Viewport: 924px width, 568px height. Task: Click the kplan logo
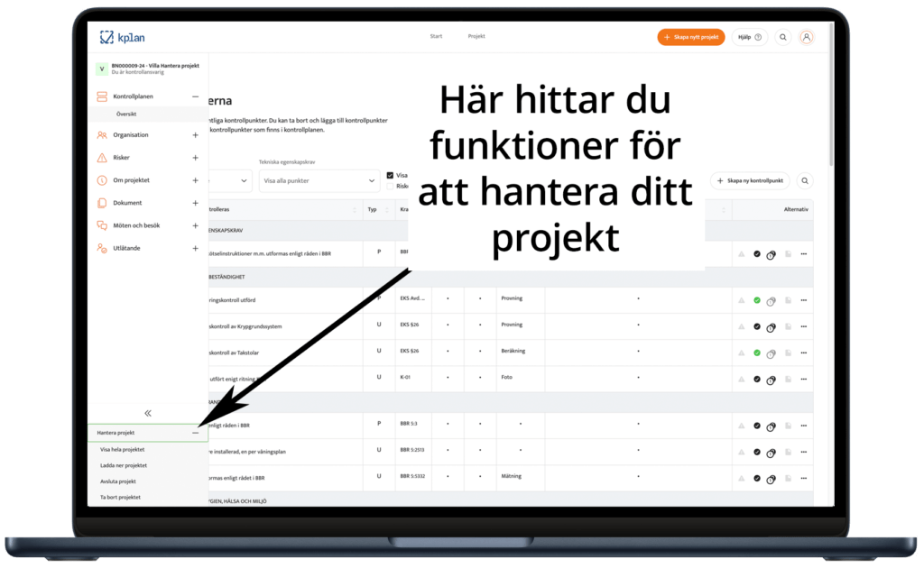(x=122, y=37)
